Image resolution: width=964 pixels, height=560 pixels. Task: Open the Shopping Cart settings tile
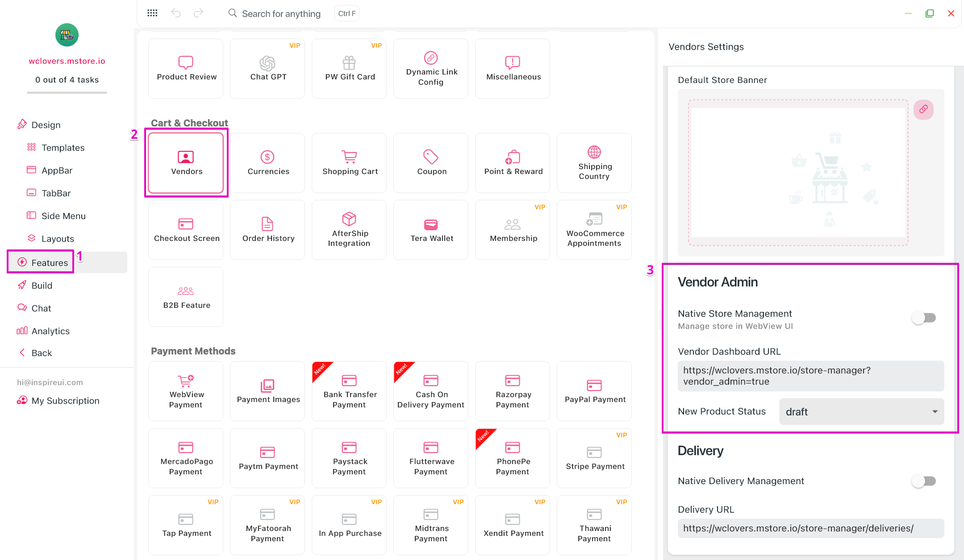pyautogui.click(x=350, y=163)
